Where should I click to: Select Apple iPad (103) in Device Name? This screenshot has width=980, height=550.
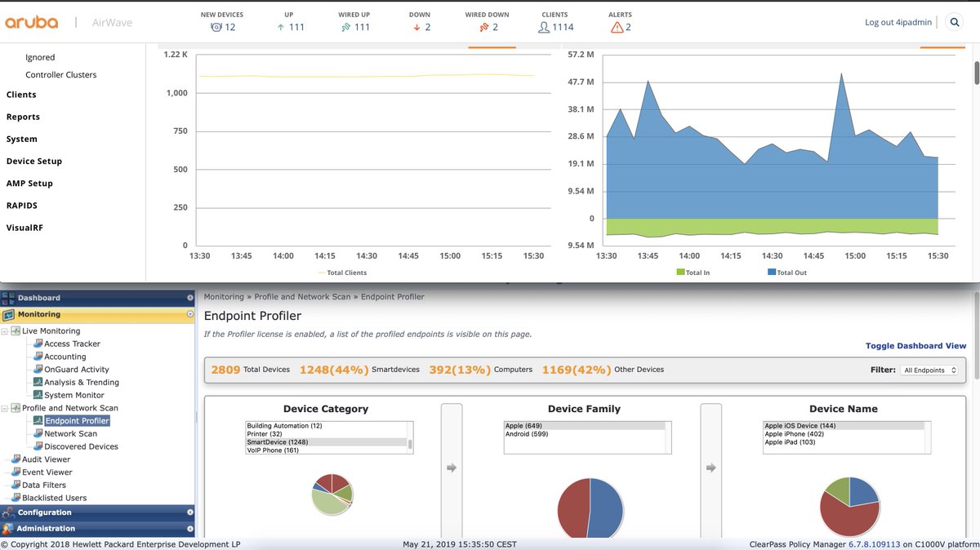click(844, 442)
